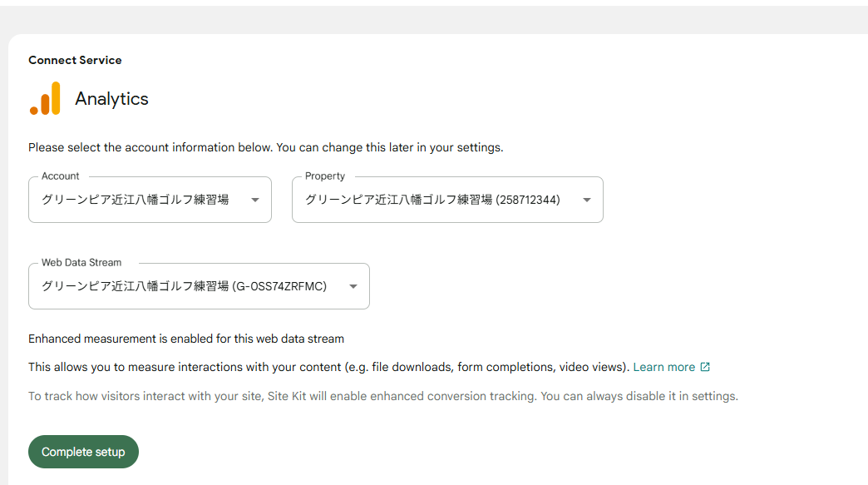This screenshot has height=485, width=868.
Task: Open the Property dropdown
Action: (447, 200)
